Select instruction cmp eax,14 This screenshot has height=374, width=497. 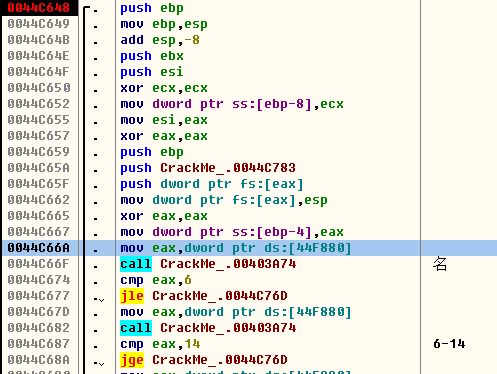[160, 344]
